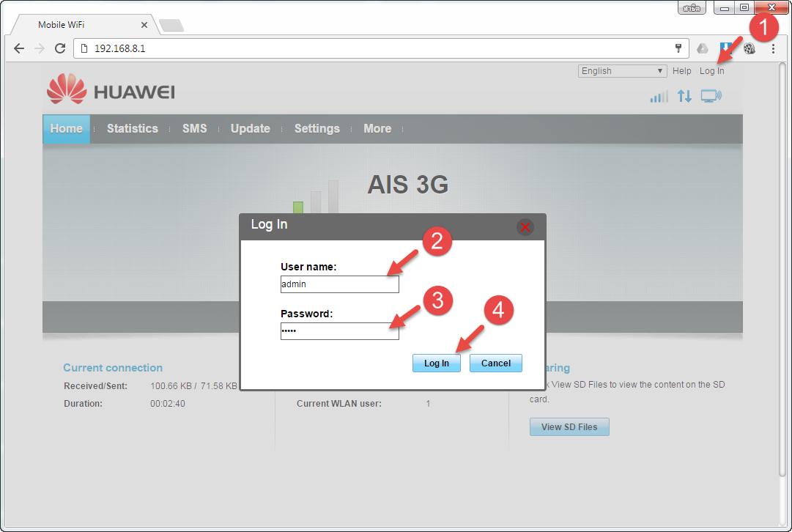The height and width of the screenshot is (532, 792).
Task: Click Cancel in the Log In dialog
Action: [x=495, y=363]
